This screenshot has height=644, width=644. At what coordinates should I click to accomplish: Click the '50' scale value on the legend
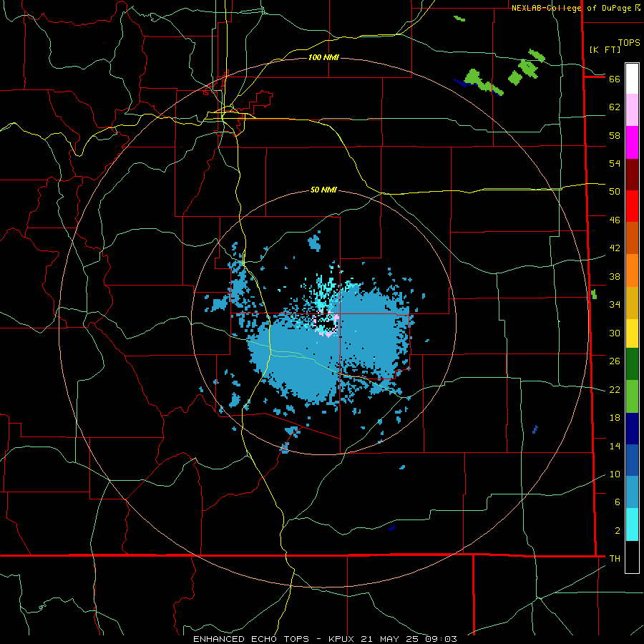click(615, 192)
